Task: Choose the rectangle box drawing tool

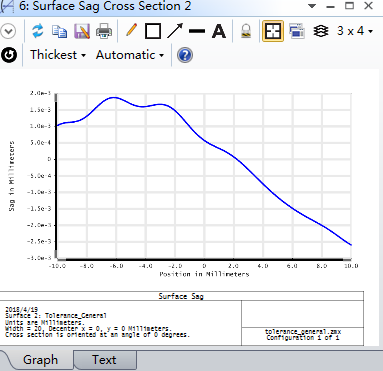Action: 153,31
